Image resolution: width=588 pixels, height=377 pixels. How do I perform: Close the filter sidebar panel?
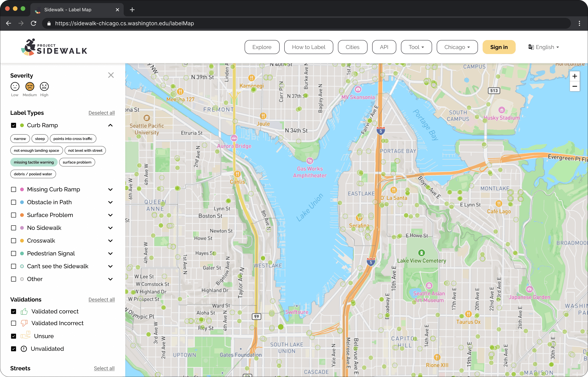pos(111,75)
